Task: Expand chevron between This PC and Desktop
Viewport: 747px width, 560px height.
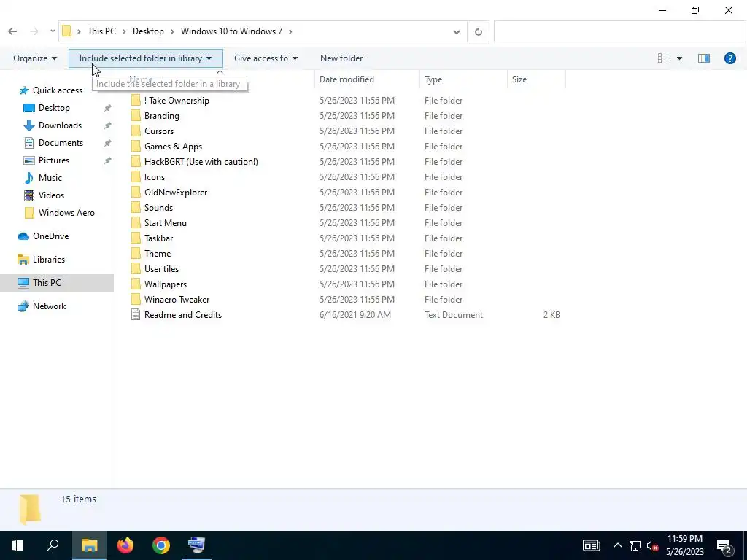Action: point(124,32)
